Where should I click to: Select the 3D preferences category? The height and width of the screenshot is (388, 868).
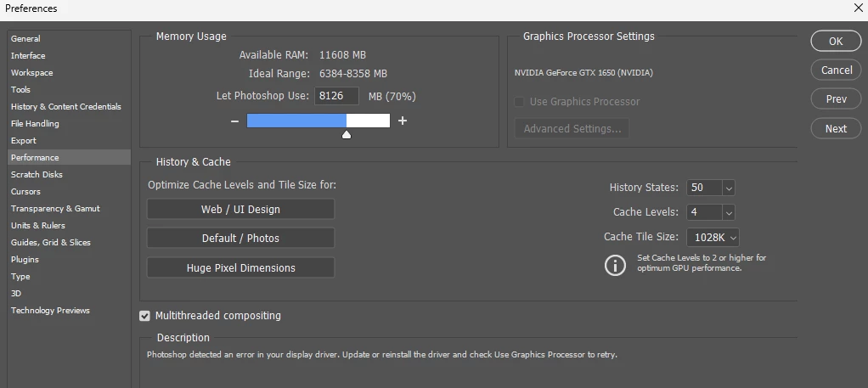pos(69,294)
